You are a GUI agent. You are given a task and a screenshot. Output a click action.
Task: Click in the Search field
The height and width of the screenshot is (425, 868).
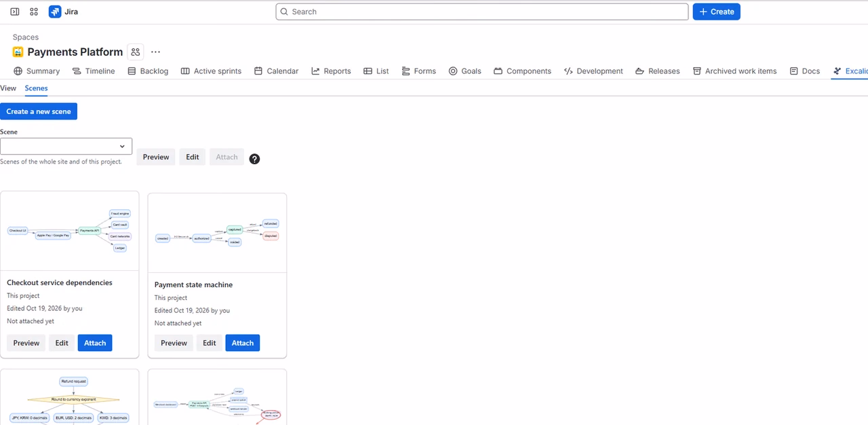(482, 12)
